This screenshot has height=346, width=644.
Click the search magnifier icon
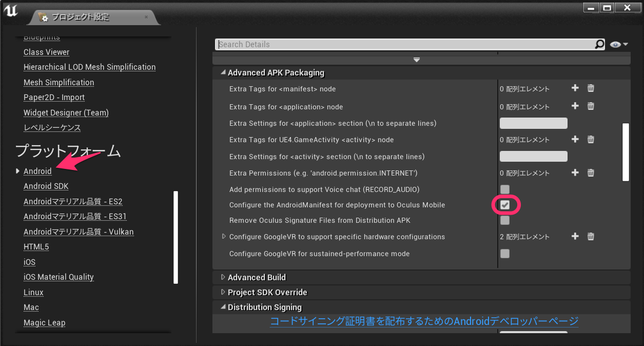click(599, 44)
